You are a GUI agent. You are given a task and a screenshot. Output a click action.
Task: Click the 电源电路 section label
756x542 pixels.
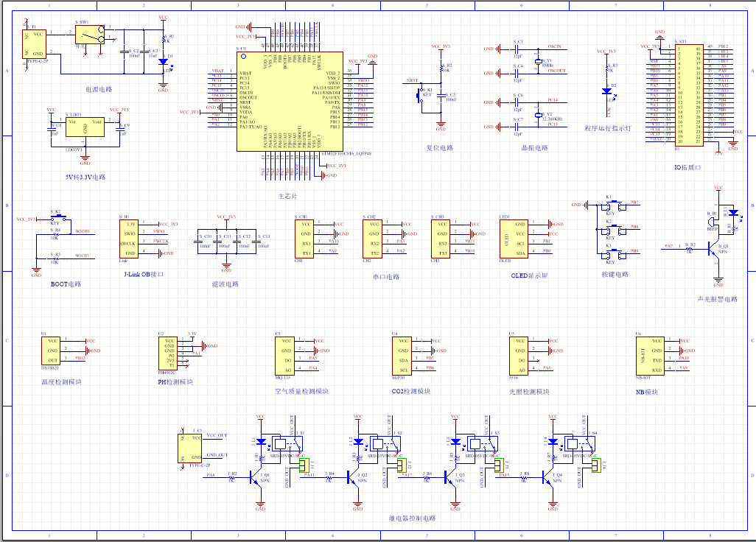(x=99, y=90)
